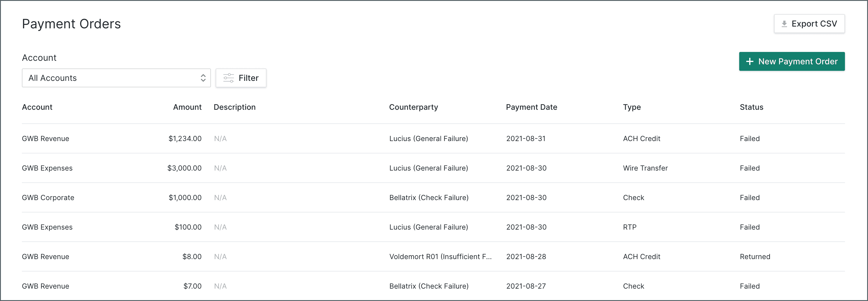
Task: Select the GWB Corporate $1,000.00 row
Action: pyautogui.click(x=48, y=198)
